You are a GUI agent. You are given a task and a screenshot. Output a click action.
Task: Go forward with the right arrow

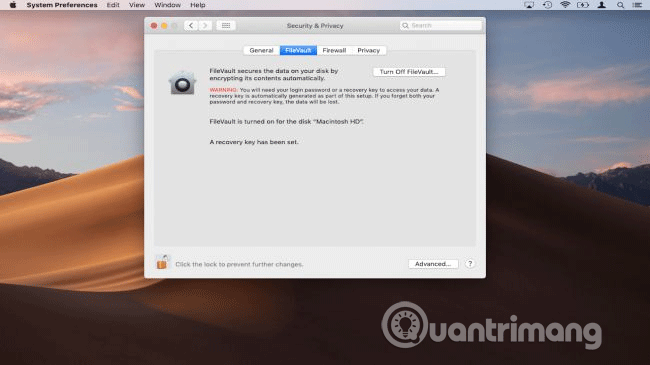point(205,25)
